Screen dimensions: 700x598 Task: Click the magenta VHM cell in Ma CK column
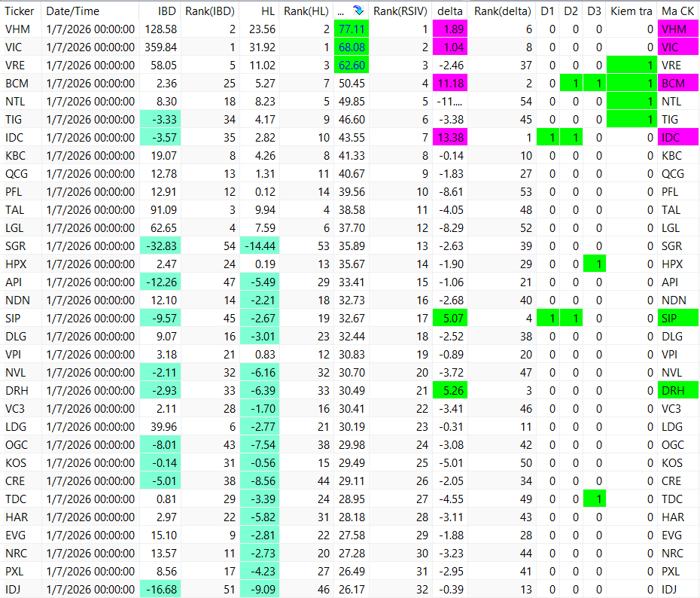(x=678, y=29)
